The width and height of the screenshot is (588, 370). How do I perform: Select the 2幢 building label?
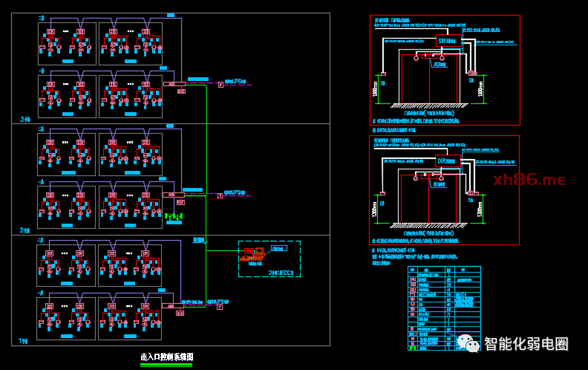(25, 230)
